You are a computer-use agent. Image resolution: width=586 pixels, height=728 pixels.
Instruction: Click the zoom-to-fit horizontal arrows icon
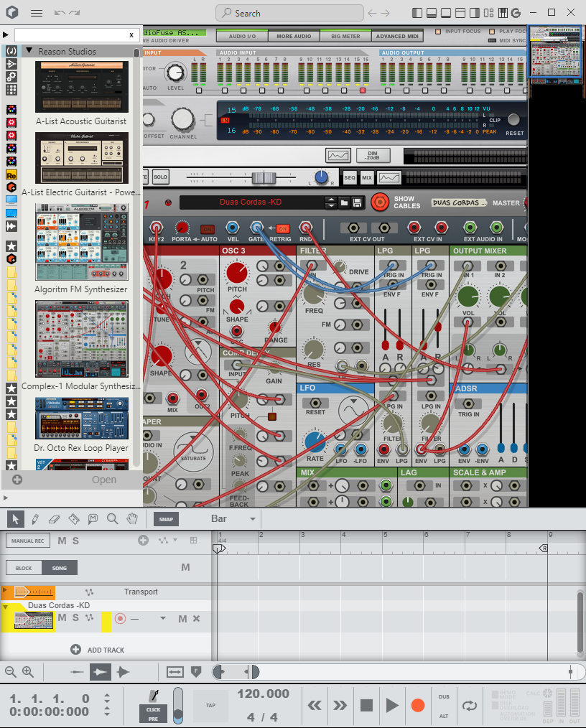(x=175, y=672)
